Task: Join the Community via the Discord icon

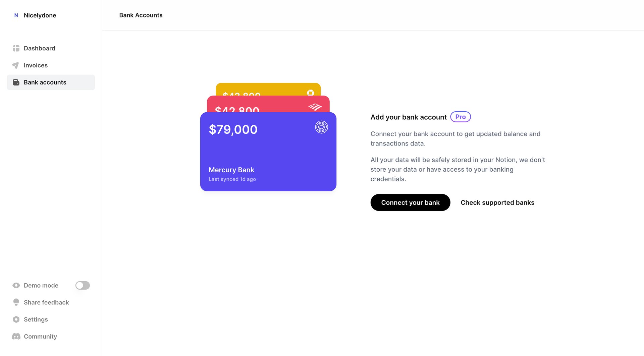Action: 16,336
